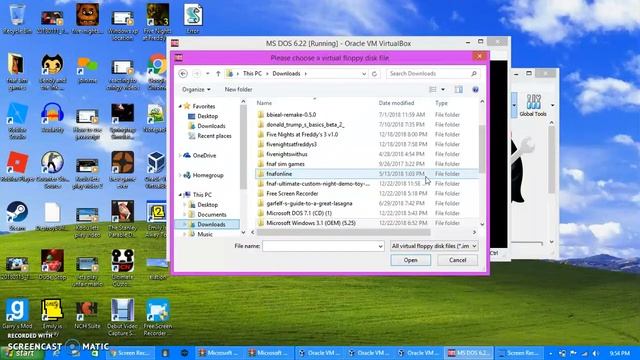This screenshot has height=360, width=640.
Task: Launch Audacity from the desktop
Action: pos(52,118)
